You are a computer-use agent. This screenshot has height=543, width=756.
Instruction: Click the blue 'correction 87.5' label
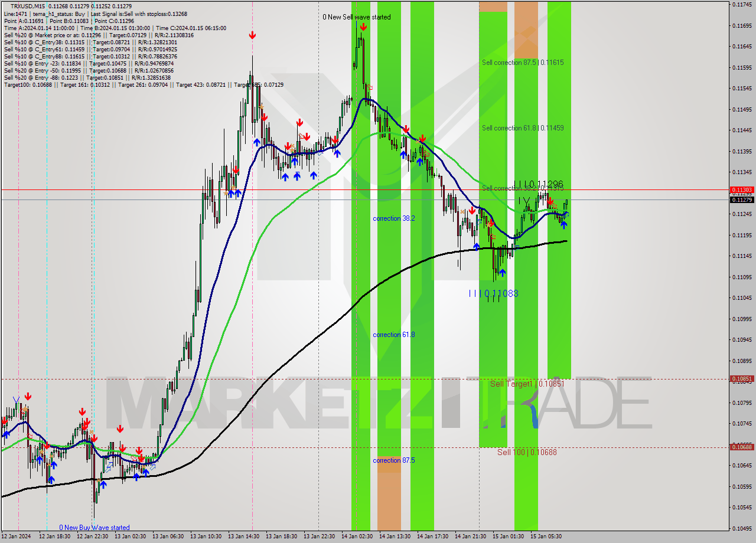(393, 460)
